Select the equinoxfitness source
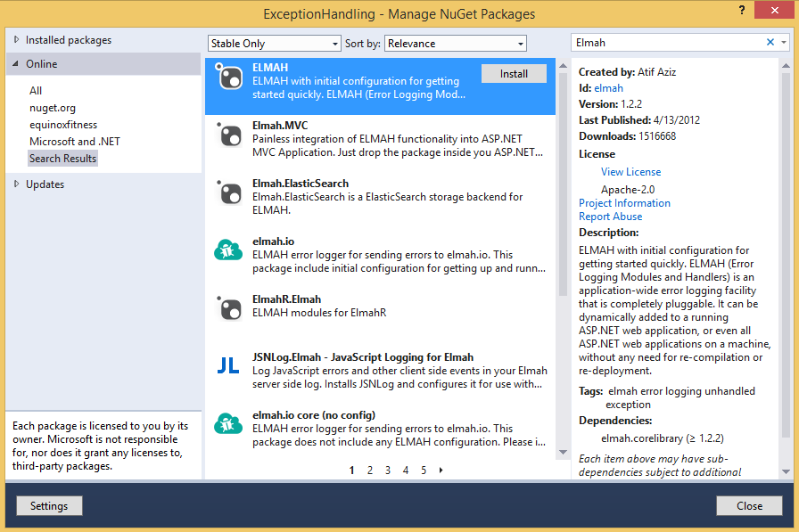The image size is (799, 532). click(63, 125)
